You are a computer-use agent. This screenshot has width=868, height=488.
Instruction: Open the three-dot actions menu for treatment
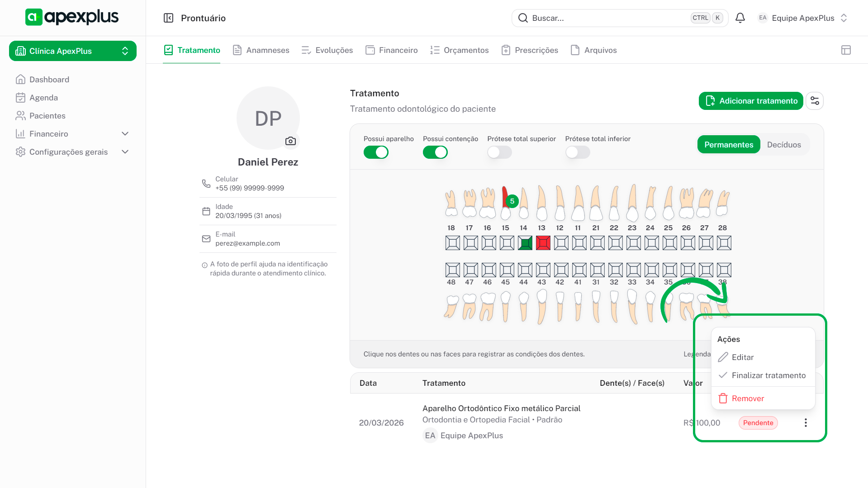806,423
